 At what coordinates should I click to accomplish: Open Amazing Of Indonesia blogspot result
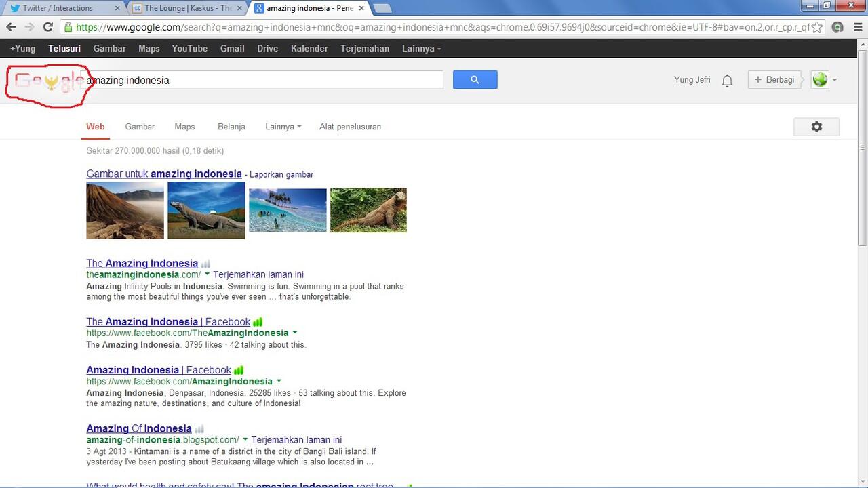pyautogui.click(x=139, y=429)
